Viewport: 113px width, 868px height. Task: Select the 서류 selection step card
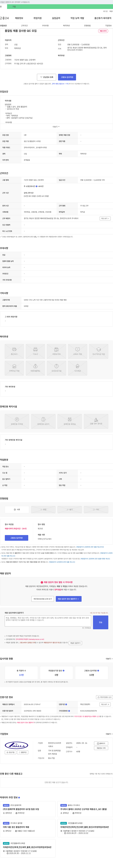click(x=17, y=509)
